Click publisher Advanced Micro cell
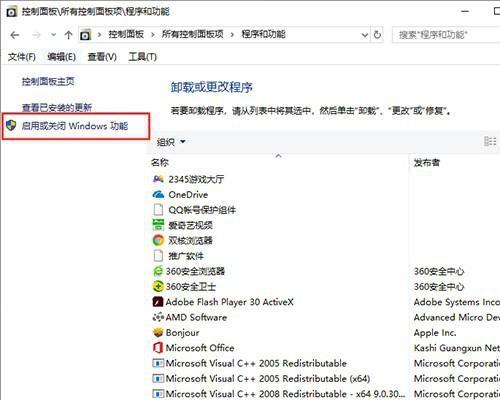This screenshot has width=500, height=400. pos(457,317)
